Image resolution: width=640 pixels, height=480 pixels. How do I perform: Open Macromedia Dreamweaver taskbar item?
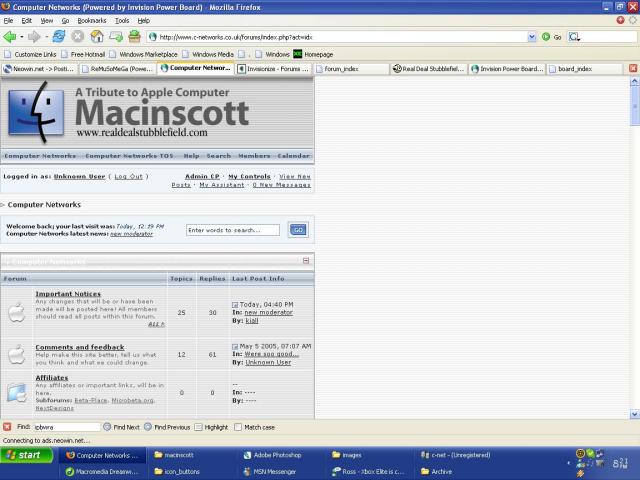click(102, 471)
